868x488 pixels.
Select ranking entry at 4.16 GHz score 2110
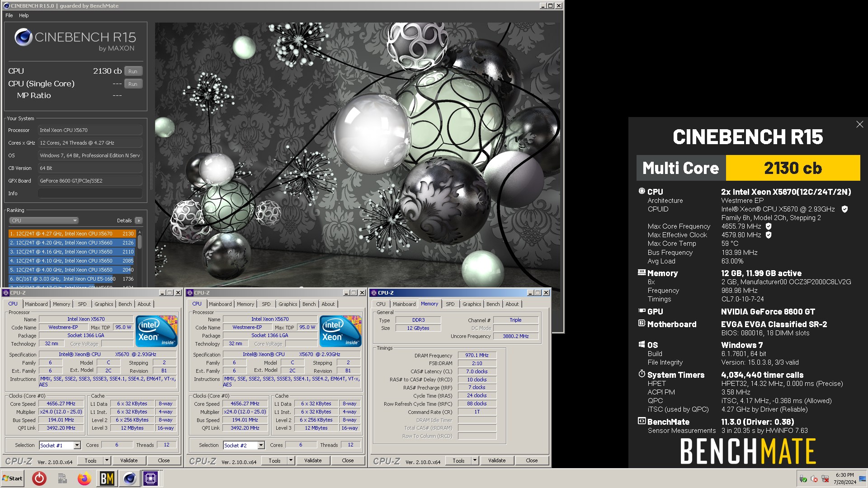click(x=72, y=252)
